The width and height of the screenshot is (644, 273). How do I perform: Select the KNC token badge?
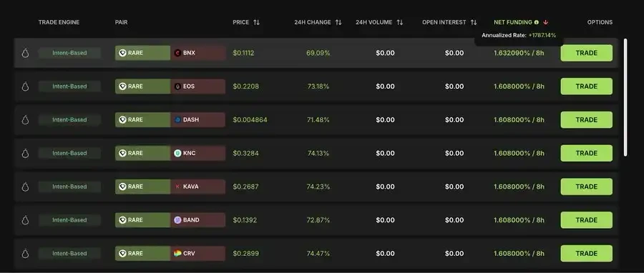coord(198,154)
